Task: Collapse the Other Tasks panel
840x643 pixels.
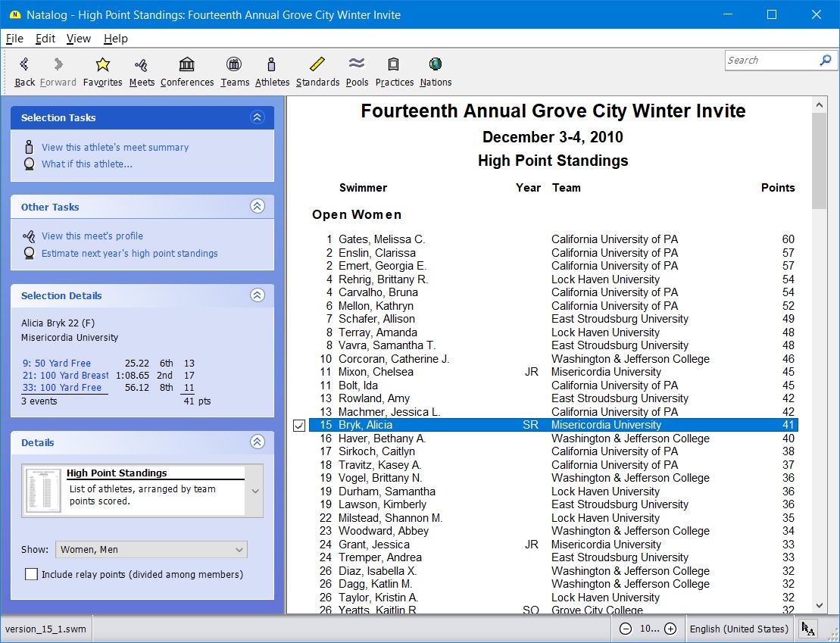Action: pyautogui.click(x=257, y=207)
